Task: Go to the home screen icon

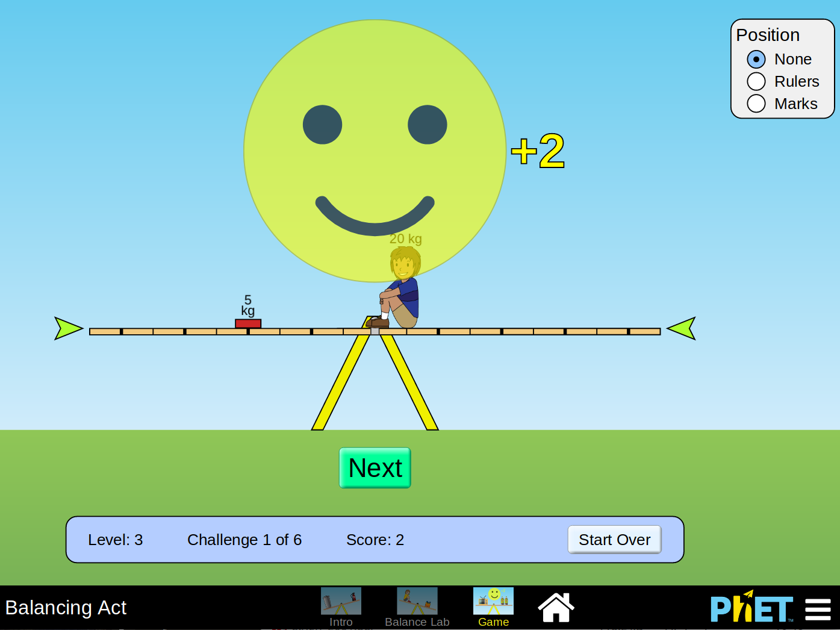Action: pyautogui.click(x=556, y=608)
